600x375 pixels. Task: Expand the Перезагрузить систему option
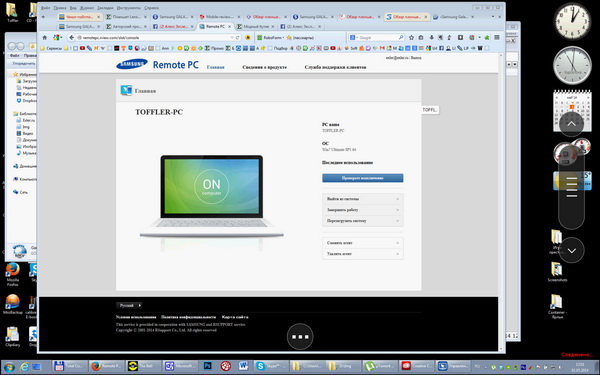[x=363, y=221]
